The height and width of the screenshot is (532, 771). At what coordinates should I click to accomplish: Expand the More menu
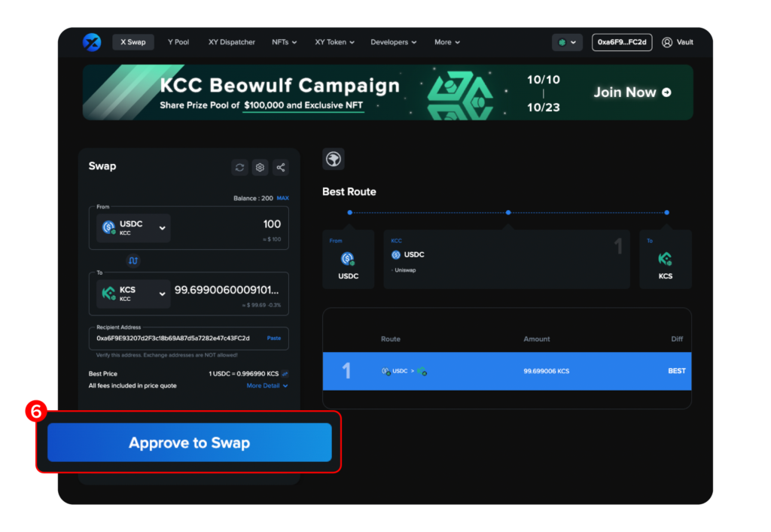point(447,42)
